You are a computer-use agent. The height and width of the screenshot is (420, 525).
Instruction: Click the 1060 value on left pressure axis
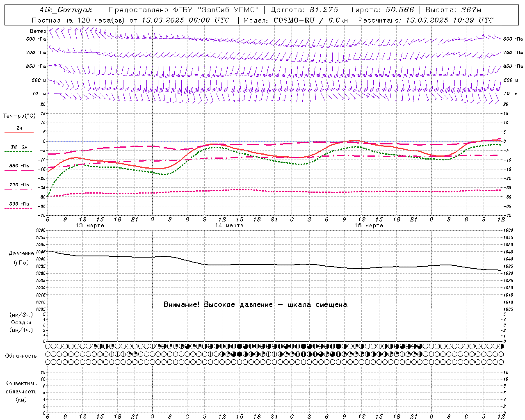click(41, 231)
